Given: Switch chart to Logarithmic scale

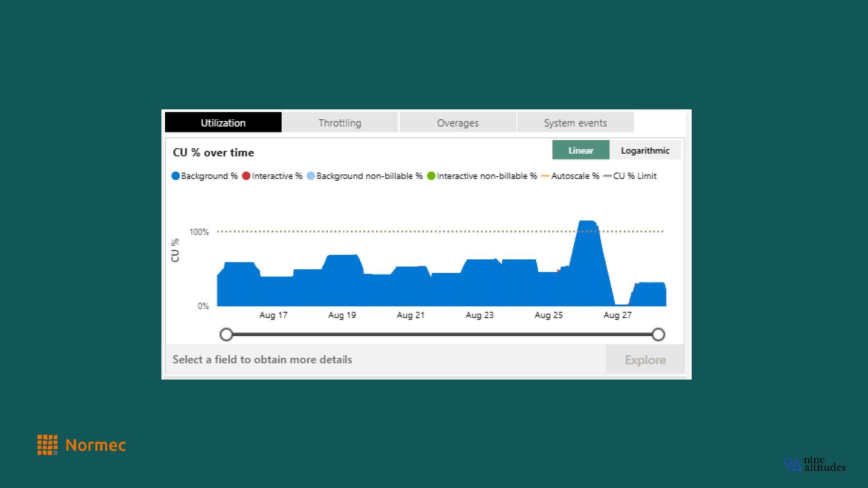Looking at the screenshot, I should (x=645, y=150).
